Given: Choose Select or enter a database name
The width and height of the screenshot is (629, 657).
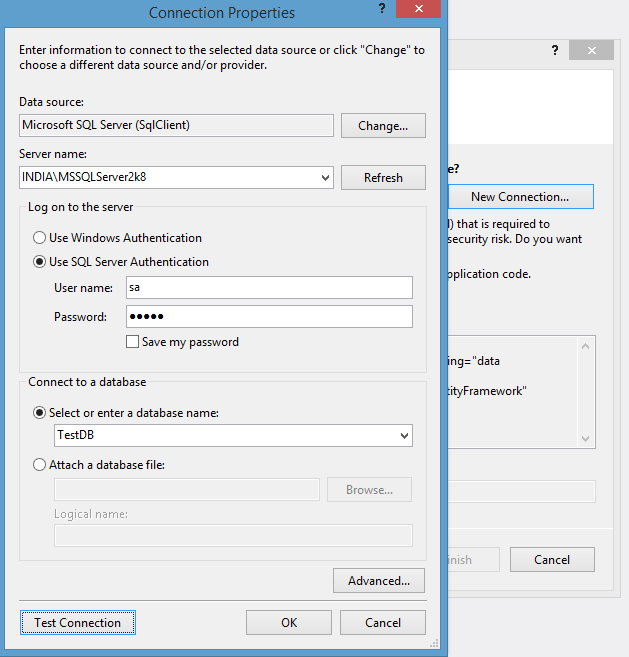Looking at the screenshot, I should (x=40, y=412).
